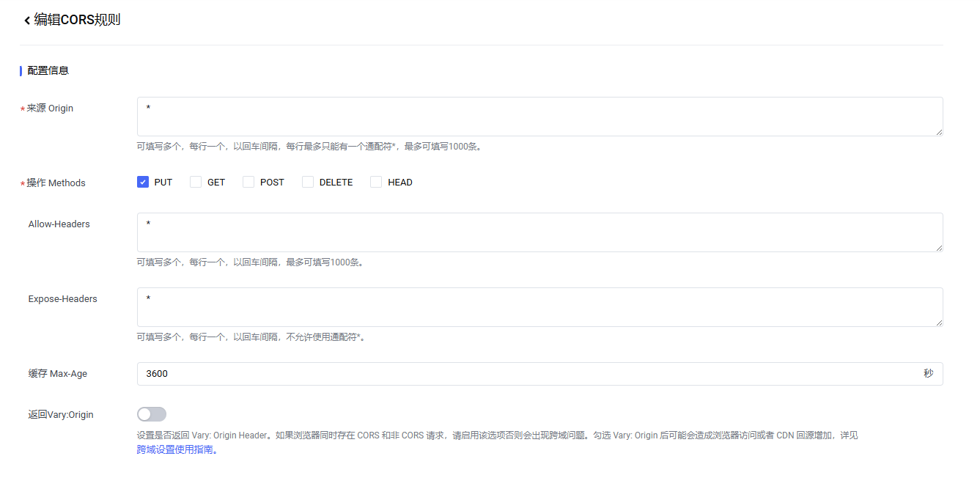The image size is (980, 500).
Task: Click the 配置信息 section heading
Action: click(48, 70)
